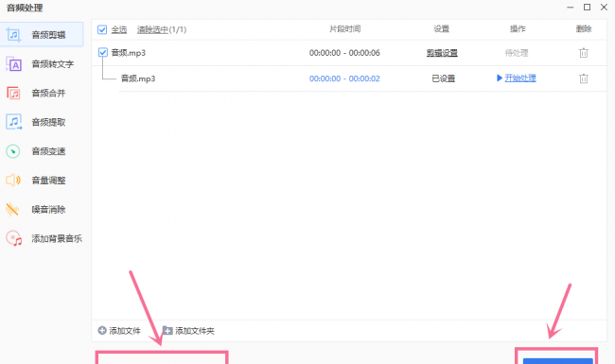Delete the 00:00:06 音频.mp3 row with trash icon

(584, 53)
